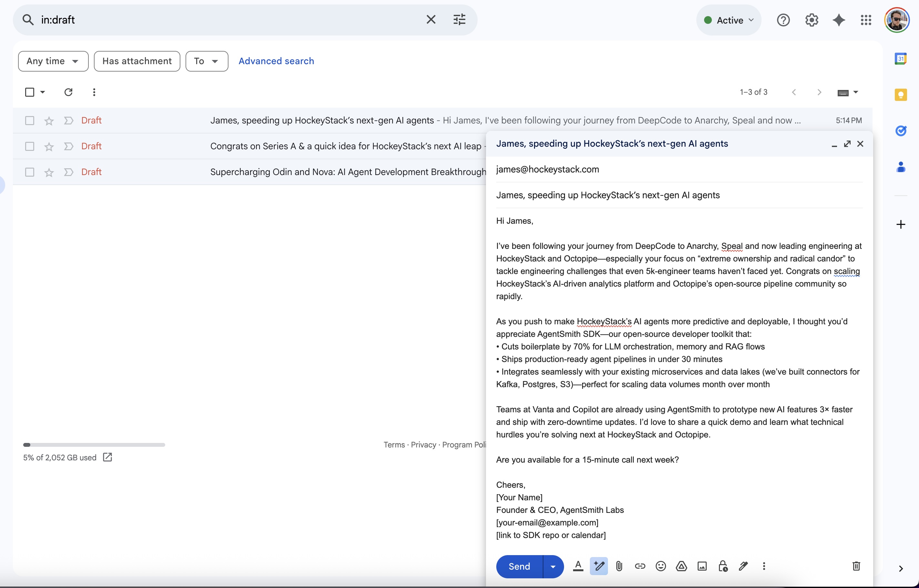Check the box for the Series A draft
Viewport: 919px width, 588px height.
[29, 146]
